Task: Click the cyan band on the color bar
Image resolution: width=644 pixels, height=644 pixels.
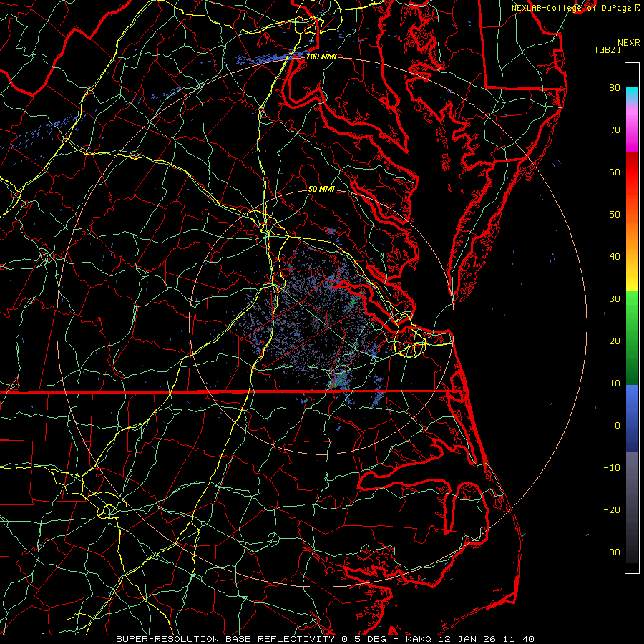Action: pos(632,94)
